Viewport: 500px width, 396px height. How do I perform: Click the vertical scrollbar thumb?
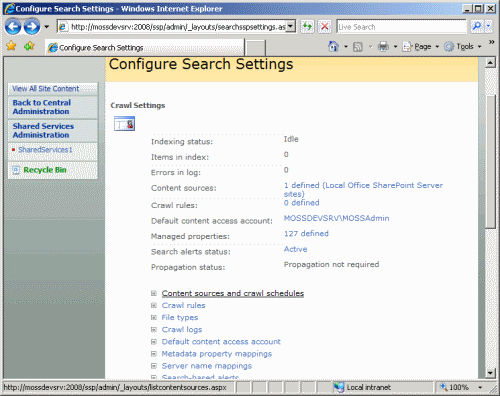pyautogui.click(x=490, y=162)
